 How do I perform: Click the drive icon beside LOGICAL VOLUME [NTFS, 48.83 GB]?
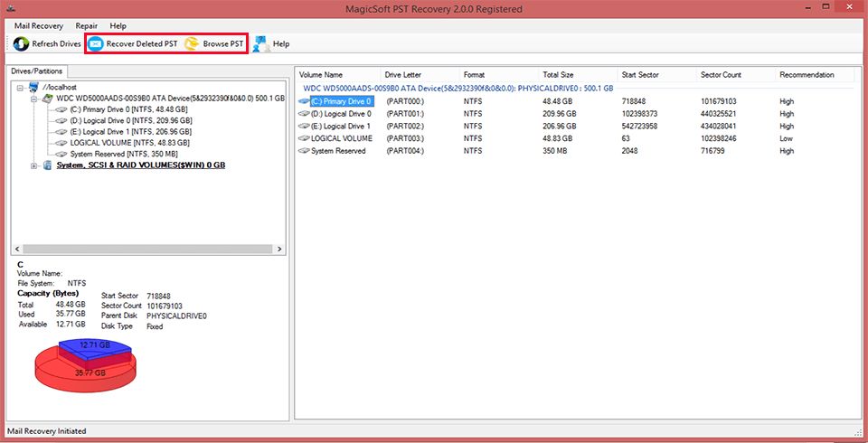tap(61, 143)
